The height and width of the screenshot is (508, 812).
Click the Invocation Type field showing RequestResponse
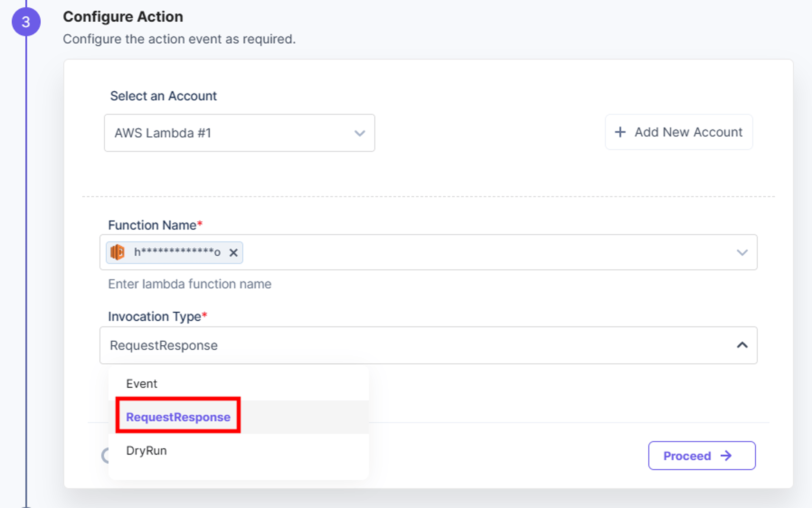(428, 345)
